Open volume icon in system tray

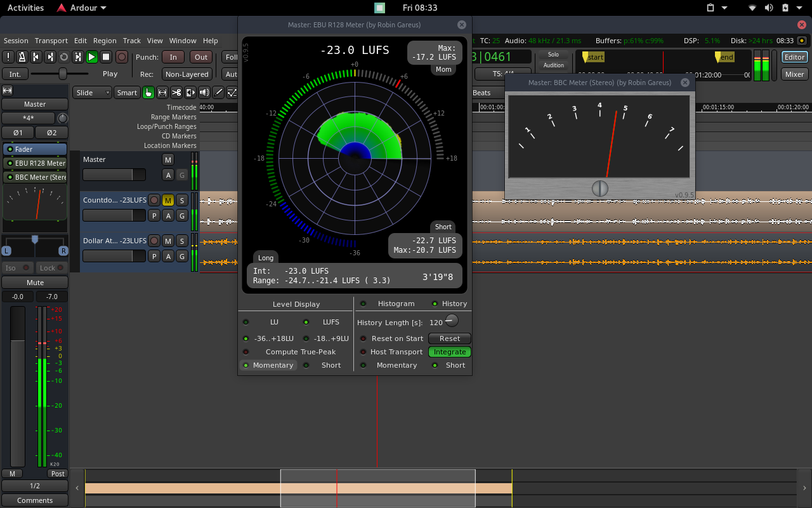tap(769, 8)
